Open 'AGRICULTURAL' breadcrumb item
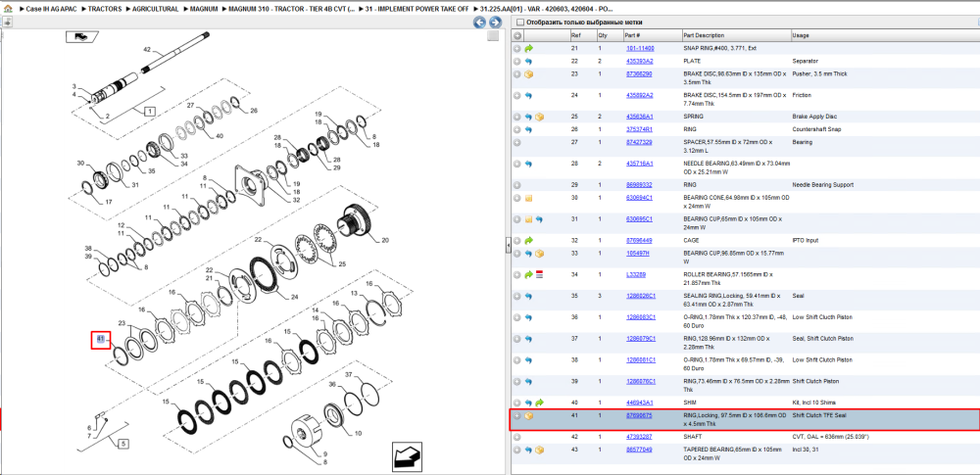 pos(155,10)
